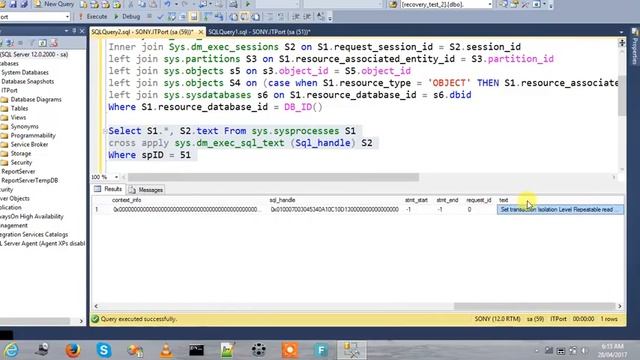
Task: Click the Results to File icon
Action: [256, 17]
